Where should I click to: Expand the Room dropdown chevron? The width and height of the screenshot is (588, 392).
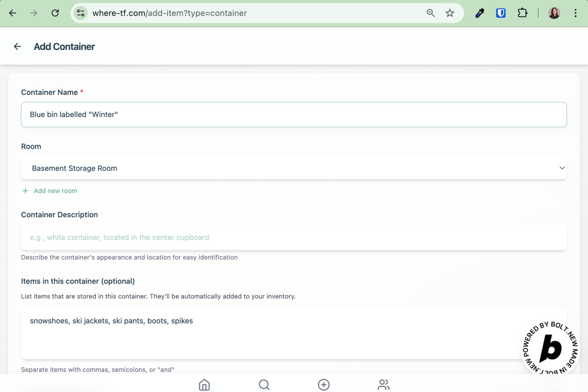pyautogui.click(x=562, y=168)
